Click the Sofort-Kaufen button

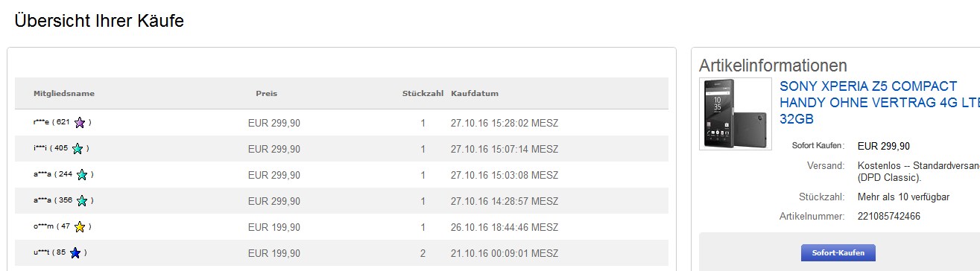[x=838, y=253]
